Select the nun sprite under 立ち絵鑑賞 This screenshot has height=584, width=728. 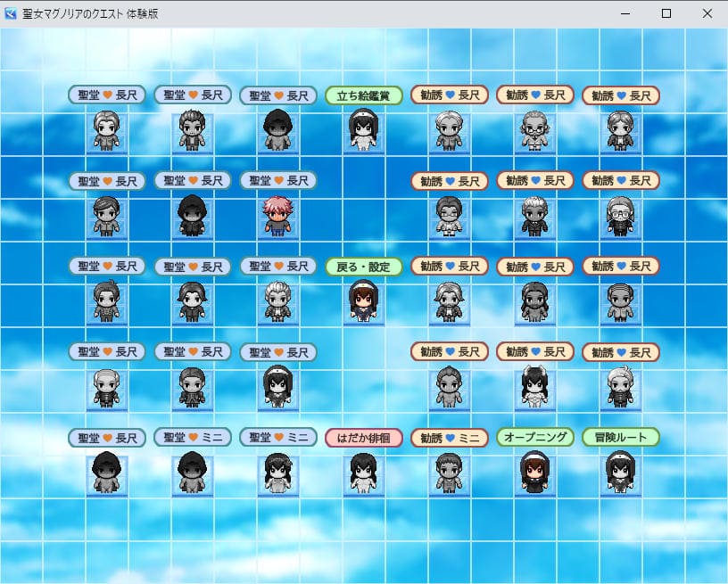(364, 130)
